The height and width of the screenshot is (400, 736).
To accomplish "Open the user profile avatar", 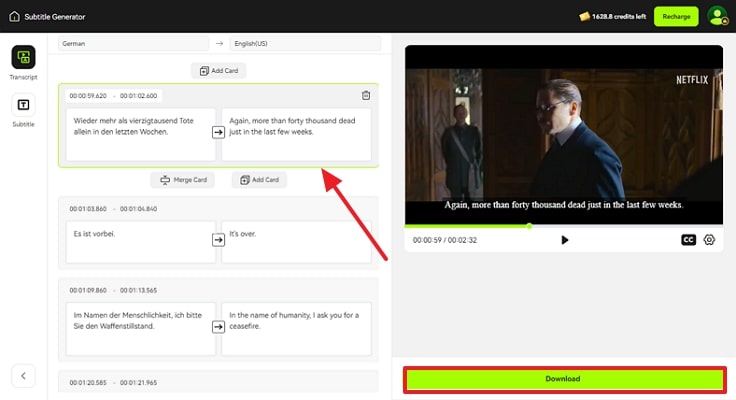I will (x=717, y=16).
